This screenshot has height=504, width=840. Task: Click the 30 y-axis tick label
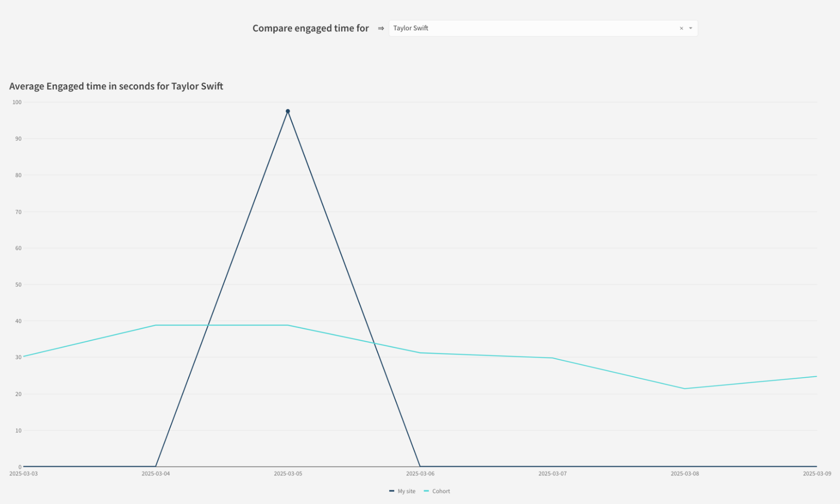(x=18, y=357)
